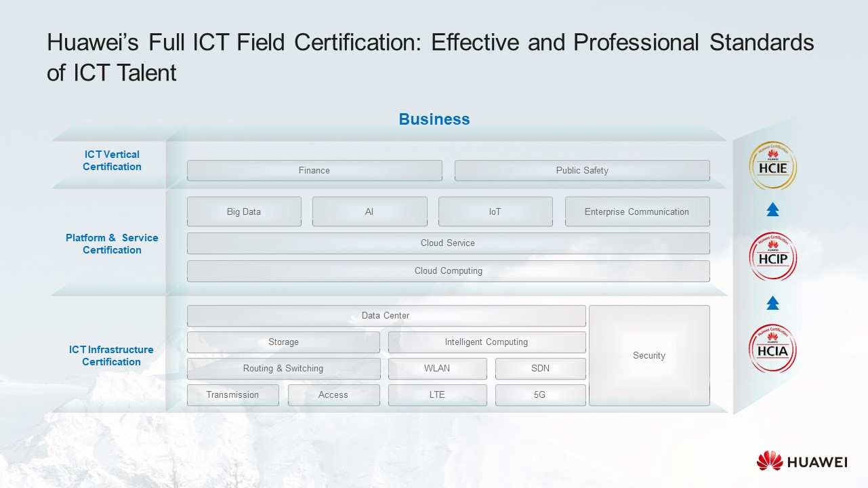
Task: Click the ICT Infrastructure Certification label
Action: (111, 356)
